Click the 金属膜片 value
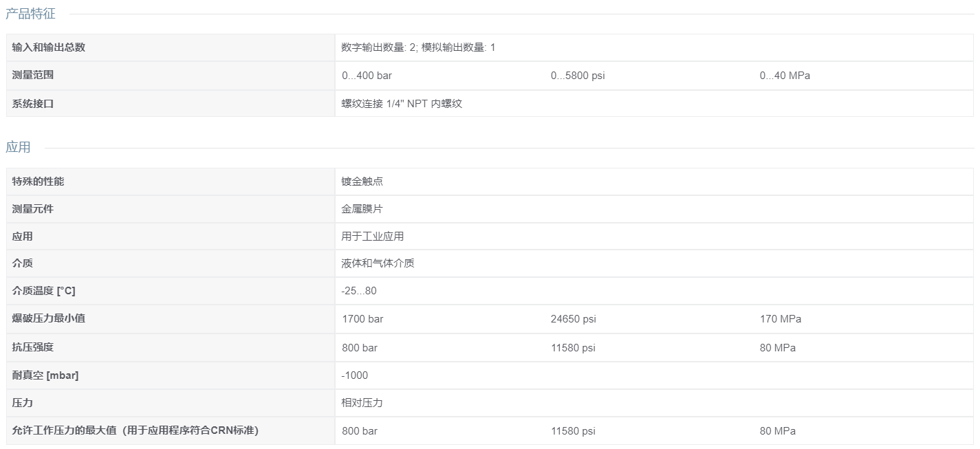Image resolution: width=980 pixels, height=449 pixels. 362,209
